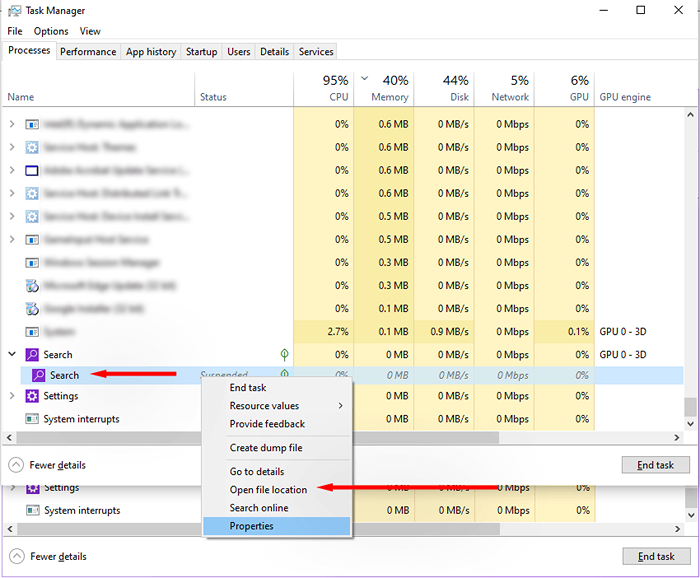
Task: Expand the third process row chevron
Action: (12, 170)
